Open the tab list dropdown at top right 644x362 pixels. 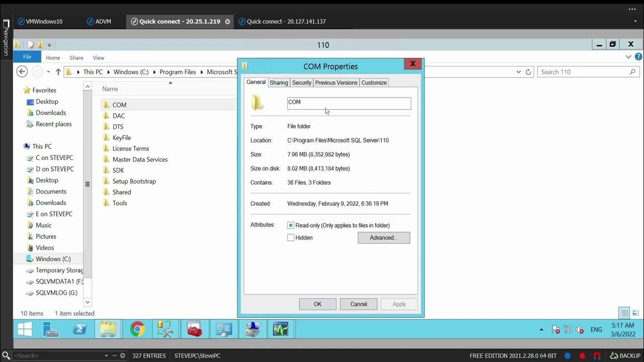click(635, 22)
